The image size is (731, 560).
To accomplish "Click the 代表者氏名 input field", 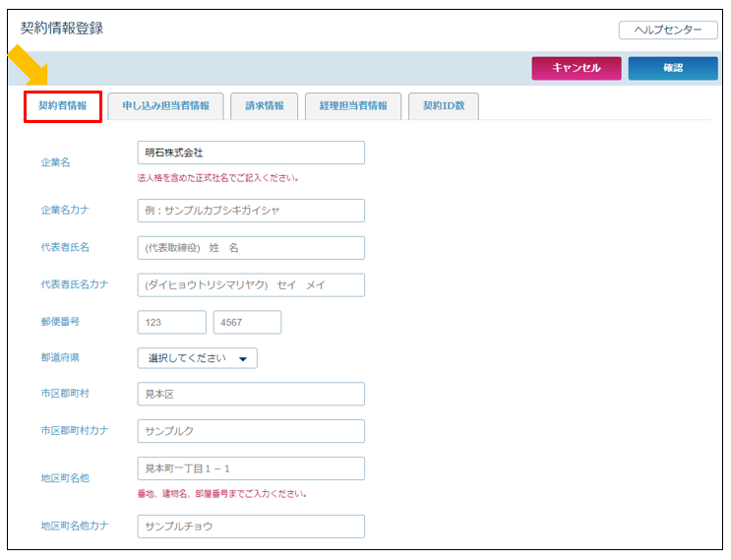I will [x=251, y=248].
